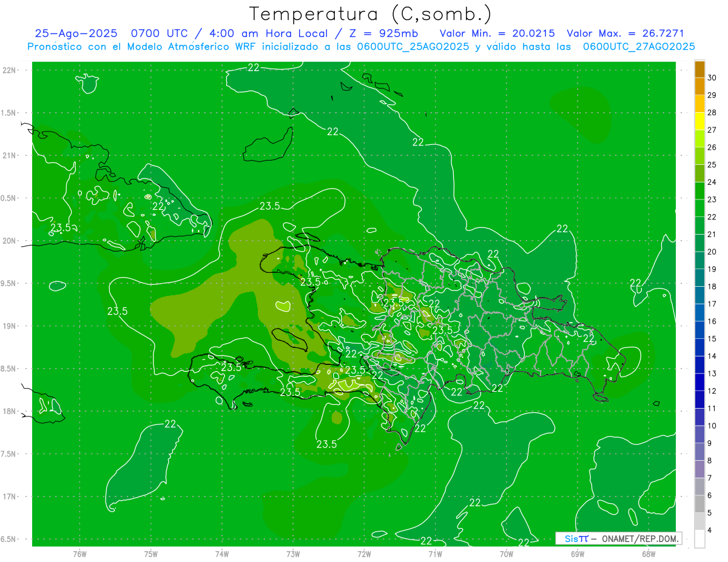The image size is (728, 562).
Task: Click the '75W' longitude axis label
Action: coord(151,554)
